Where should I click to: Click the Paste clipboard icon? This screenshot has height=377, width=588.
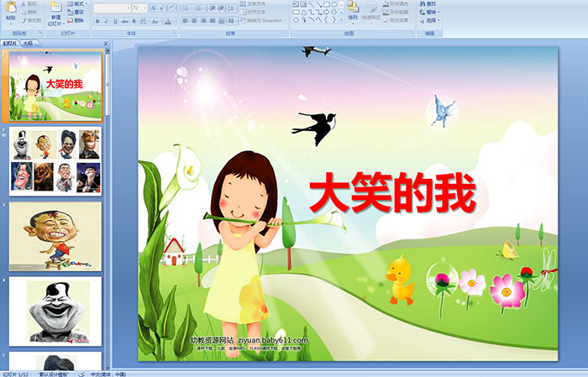click(11, 7)
